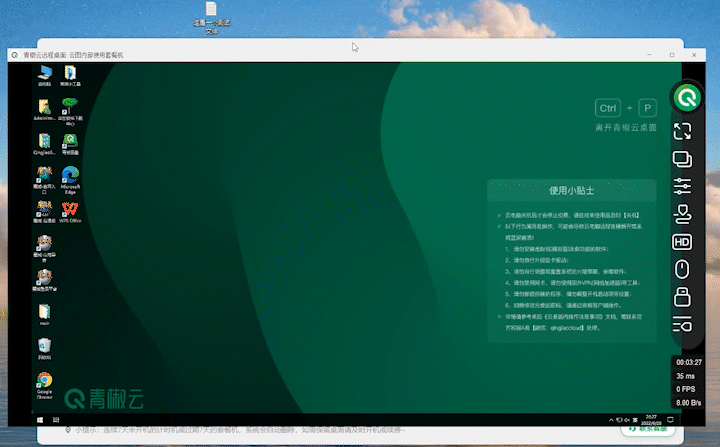Click the remote taskbar clock showing 20:27

(x=651, y=420)
